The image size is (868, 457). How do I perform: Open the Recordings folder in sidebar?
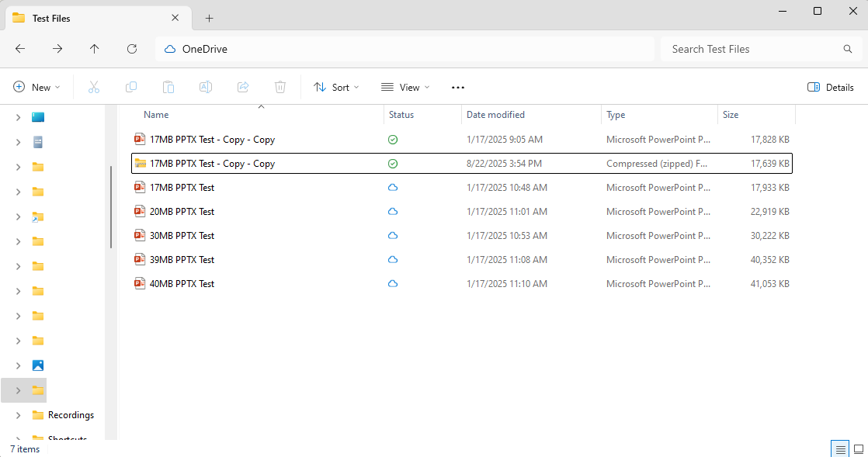click(x=71, y=415)
